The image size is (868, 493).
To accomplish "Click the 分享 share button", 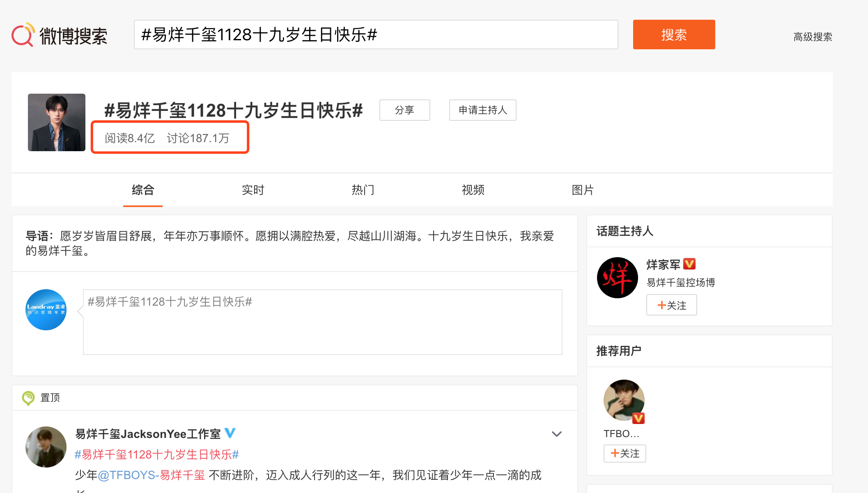I will pyautogui.click(x=405, y=110).
